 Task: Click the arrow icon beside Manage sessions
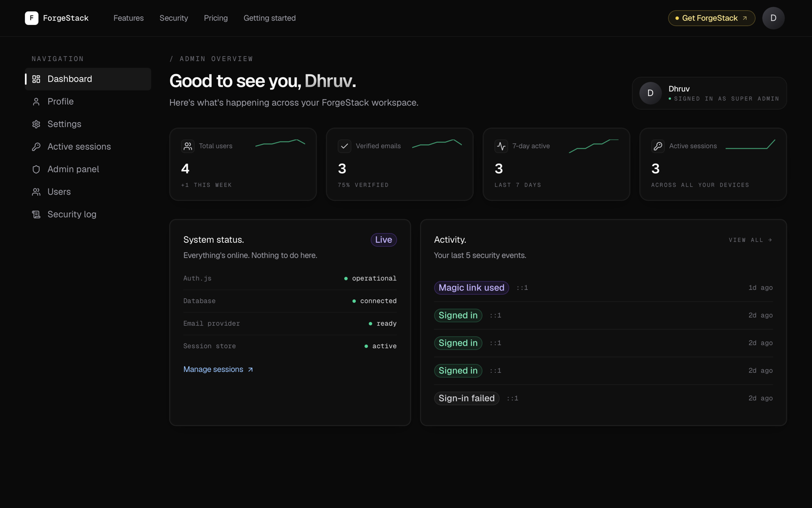(250, 370)
